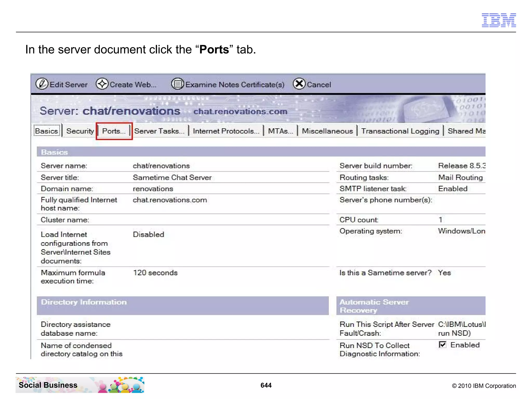The image size is (532, 399).
Task: Click the Cancel X icon
Action: click(x=299, y=84)
